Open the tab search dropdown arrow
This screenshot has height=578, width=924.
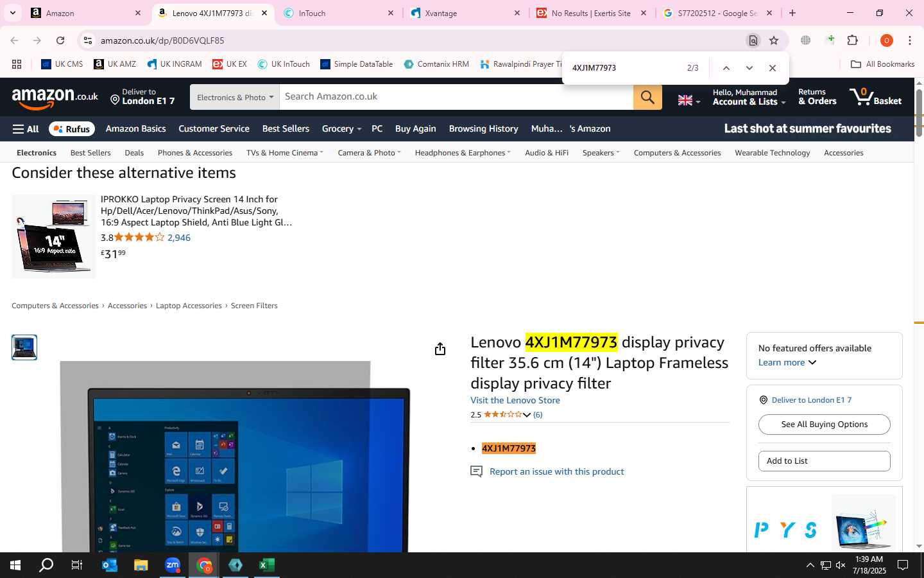12,13
